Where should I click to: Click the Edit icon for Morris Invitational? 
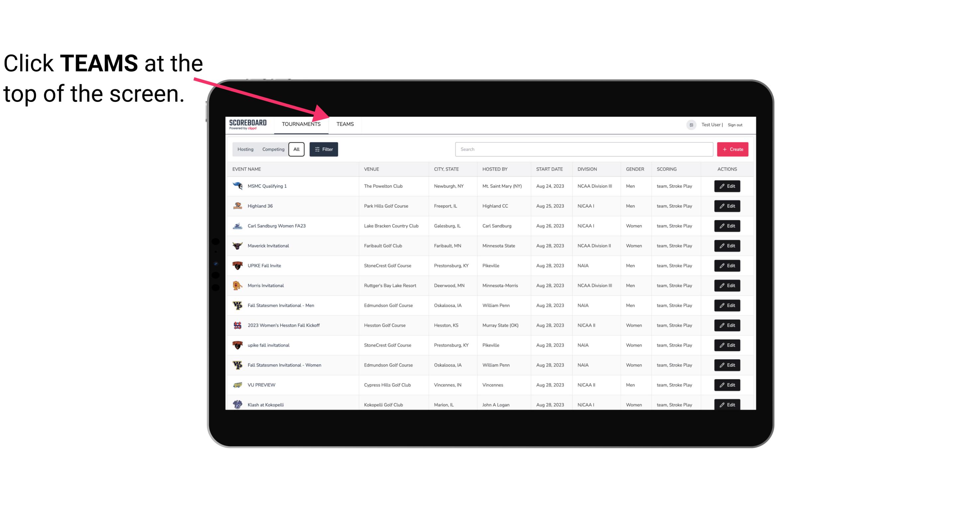(x=727, y=286)
